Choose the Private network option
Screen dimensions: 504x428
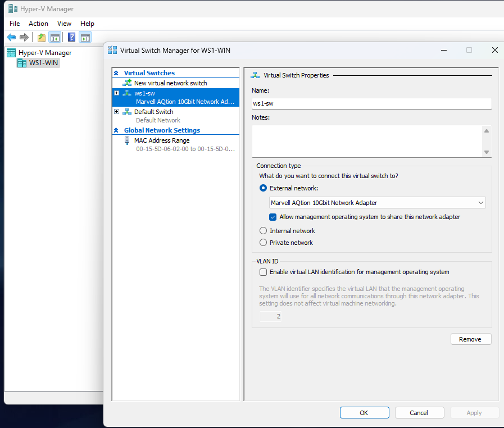(x=263, y=243)
